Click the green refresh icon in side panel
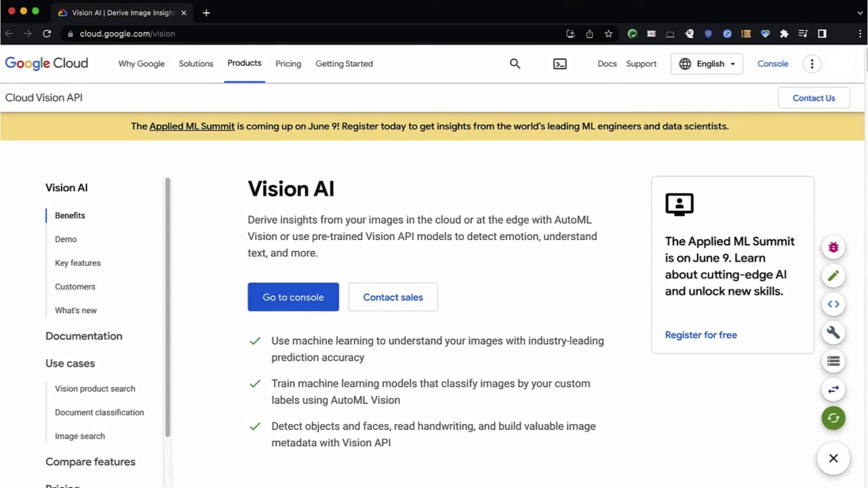This screenshot has height=488, width=868. click(x=833, y=418)
